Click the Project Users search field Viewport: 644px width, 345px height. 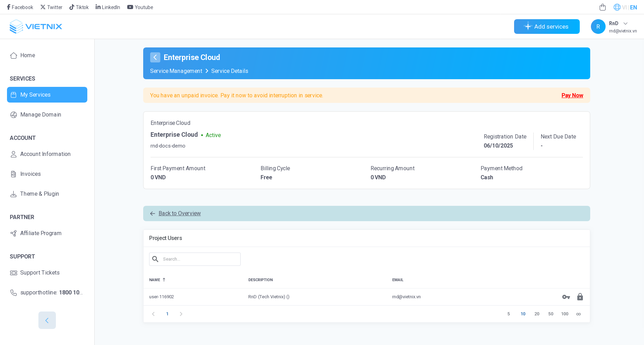200,259
